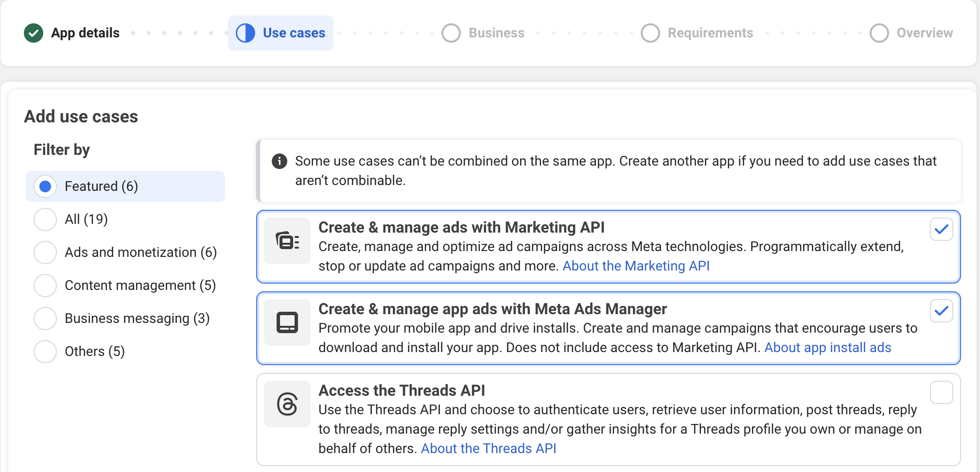Click the Meta Ads Manager device icon
This screenshot has height=472, width=980.
point(287,322)
